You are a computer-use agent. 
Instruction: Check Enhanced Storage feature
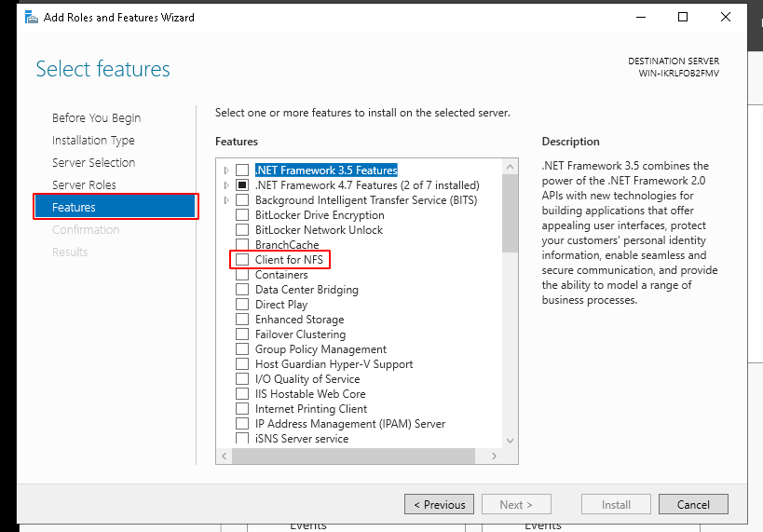pyautogui.click(x=242, y=320)
